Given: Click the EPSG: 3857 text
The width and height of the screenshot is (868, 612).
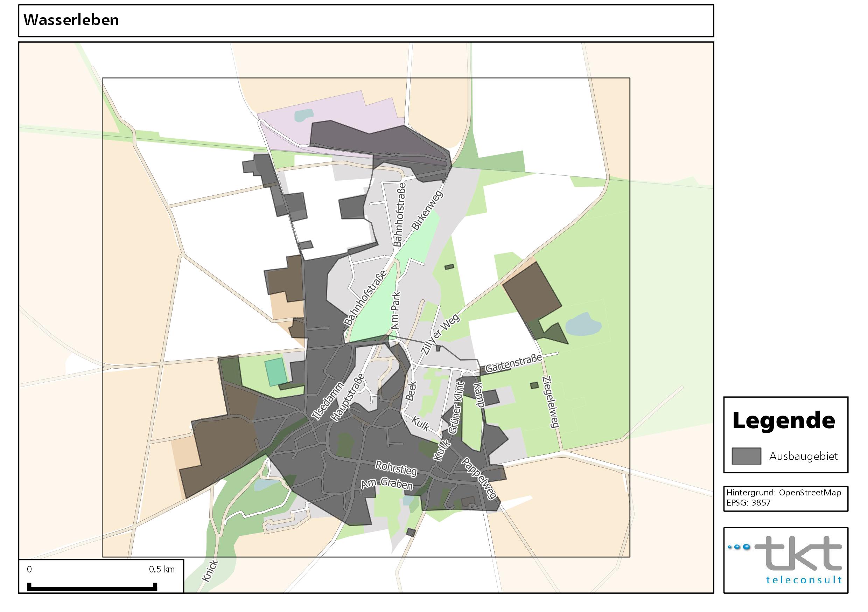Looking at the screenshot, I should pyautogui.click(x=748, y=503).
